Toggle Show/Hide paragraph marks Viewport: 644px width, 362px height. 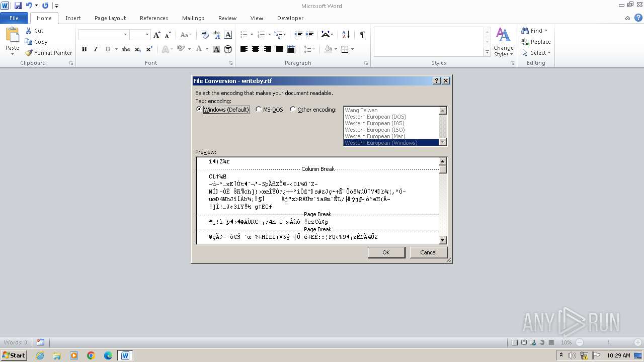362,35
